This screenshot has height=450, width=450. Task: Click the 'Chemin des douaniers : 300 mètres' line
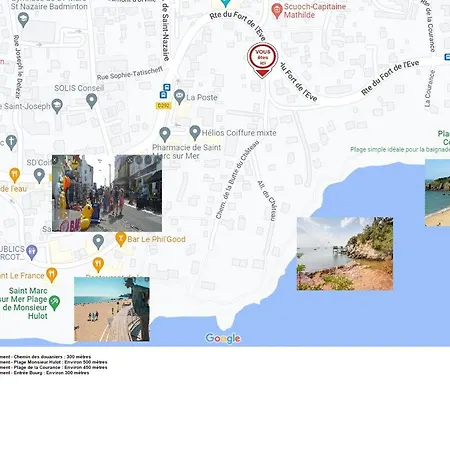pos(52,357)
